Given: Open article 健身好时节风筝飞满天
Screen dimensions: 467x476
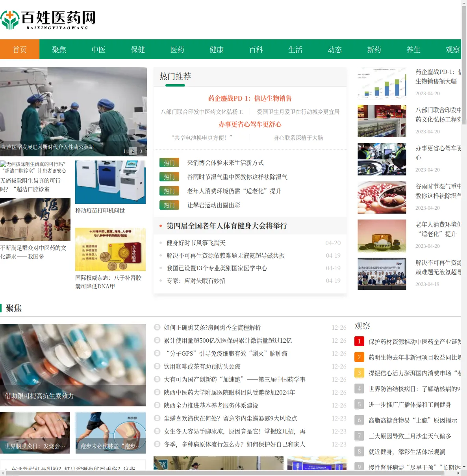Looking at the screenshot, I should (x=196, y=243).
